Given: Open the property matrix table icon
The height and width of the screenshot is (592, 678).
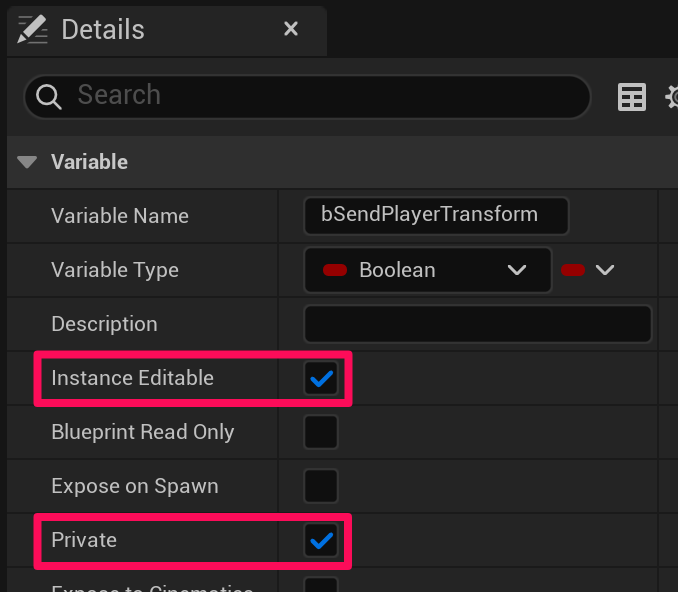Looking at the screenshot, I should (x=632, y=97).
